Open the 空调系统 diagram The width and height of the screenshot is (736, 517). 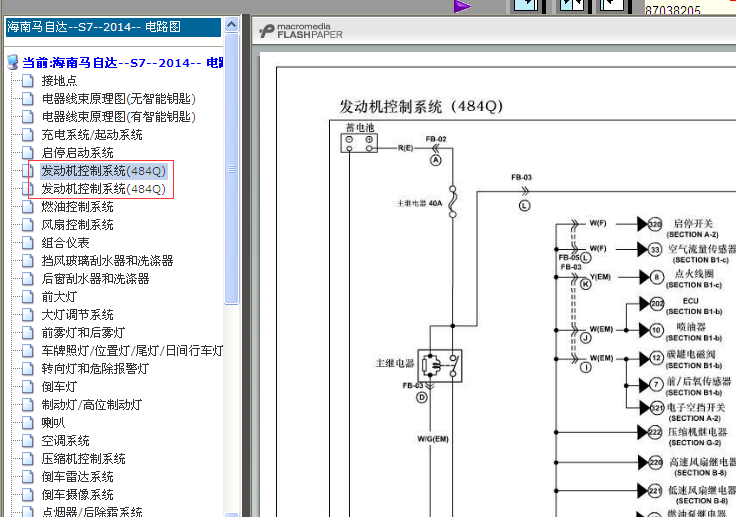click(x=65, y=440)
